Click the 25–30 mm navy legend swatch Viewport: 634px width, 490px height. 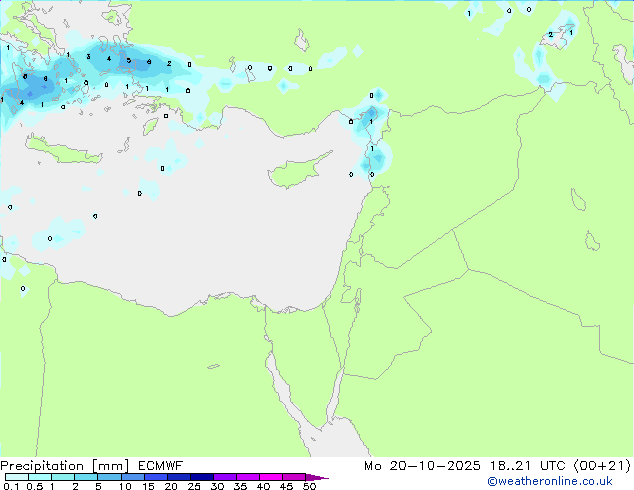[202, 477]
